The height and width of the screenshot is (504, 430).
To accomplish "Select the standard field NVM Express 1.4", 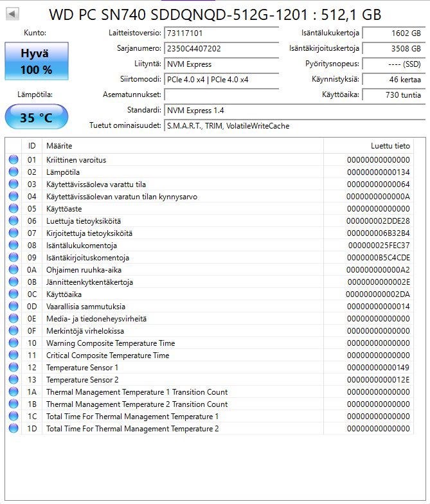I will coord(294,111).
